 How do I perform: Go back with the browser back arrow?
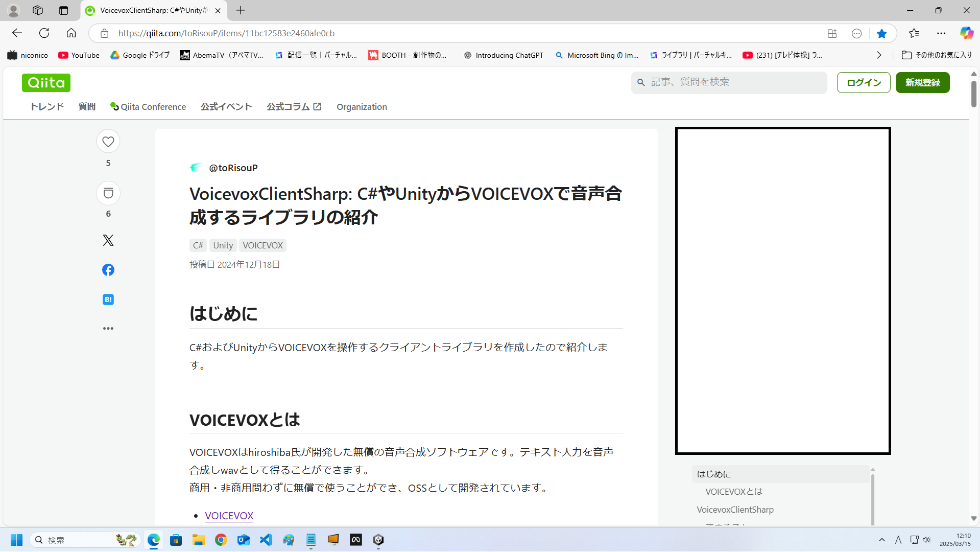tap(17, 33)
